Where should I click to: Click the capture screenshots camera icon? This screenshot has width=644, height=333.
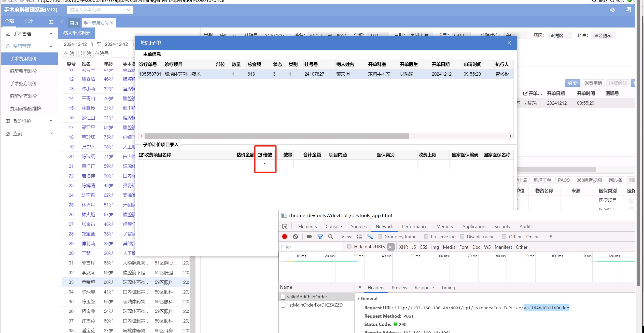(x=310, y=237)
